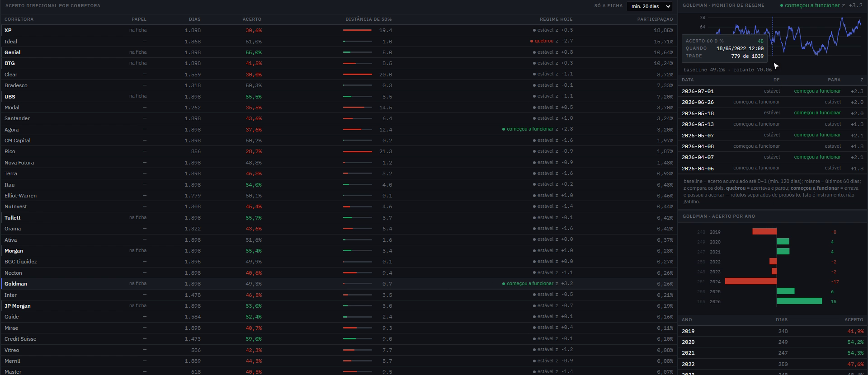Click the green 2026 bar in yearly chart
Viewport: 868px width, 375px height.
799,301
